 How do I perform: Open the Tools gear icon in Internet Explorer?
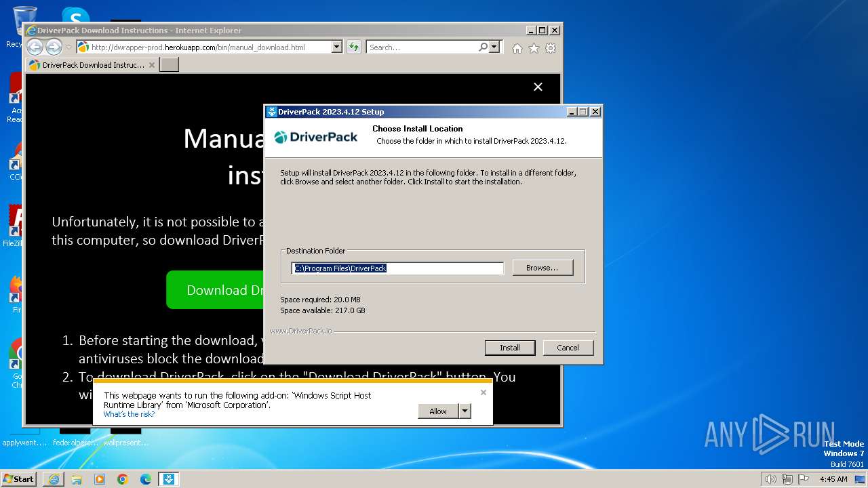[551, 48]
